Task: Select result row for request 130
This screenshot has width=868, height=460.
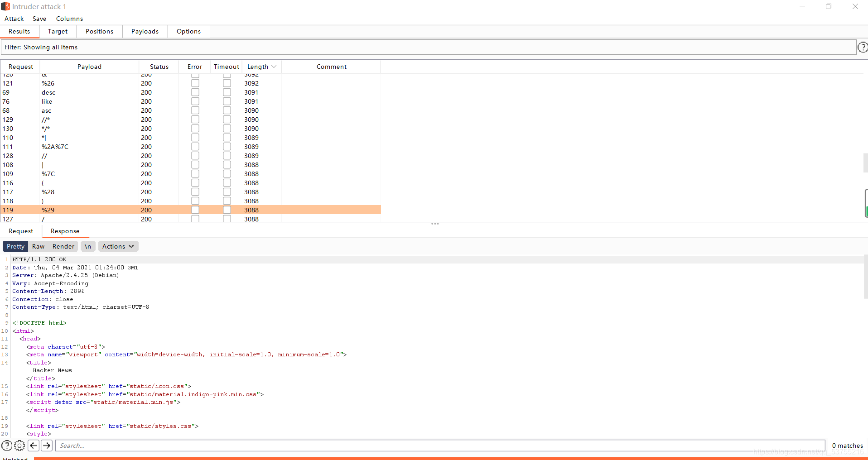Action: (191, 129)
